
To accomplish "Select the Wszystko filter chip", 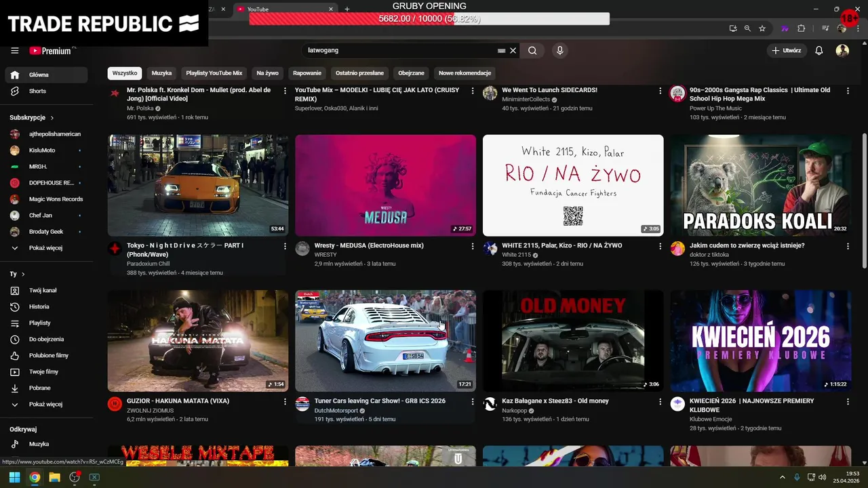I will (125, 73).
